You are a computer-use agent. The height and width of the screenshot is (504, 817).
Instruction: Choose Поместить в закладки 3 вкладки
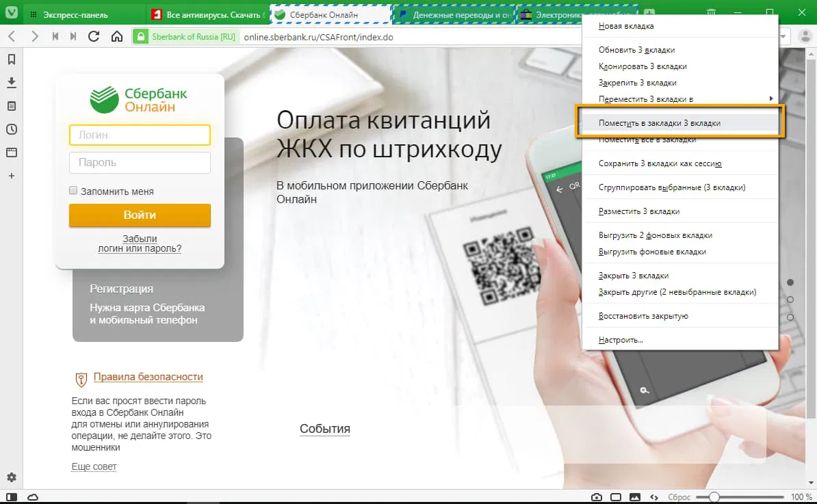[680, 123]
